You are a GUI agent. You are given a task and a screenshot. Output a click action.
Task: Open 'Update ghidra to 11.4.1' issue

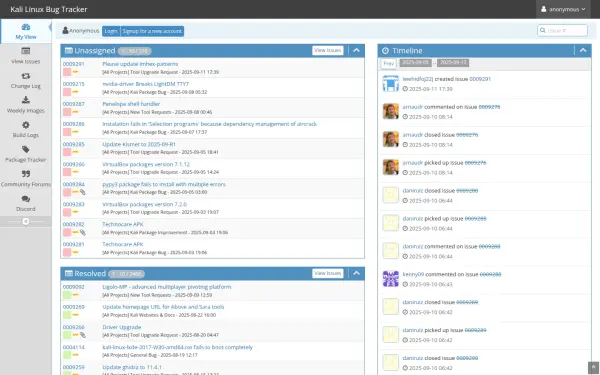coord(132,367)
